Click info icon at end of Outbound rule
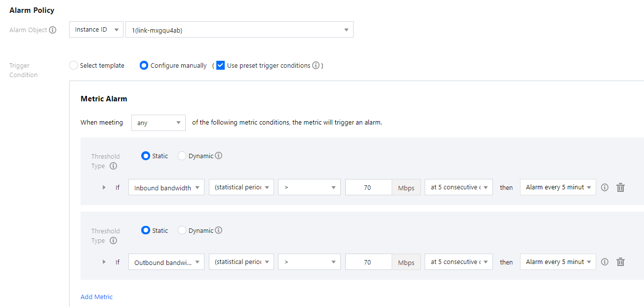 tap(604, 262)
